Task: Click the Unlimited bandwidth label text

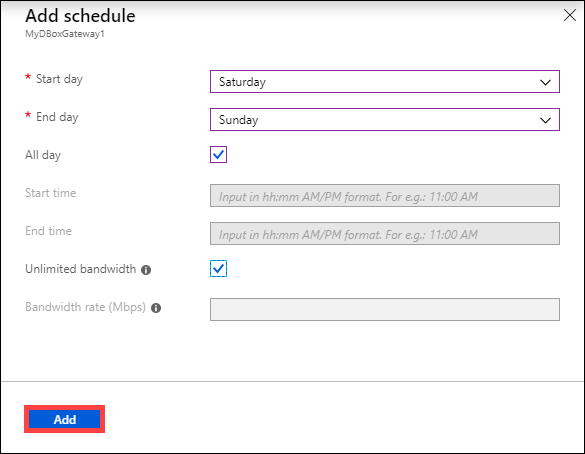Action: pyautogui.click(x=81, y=269)
